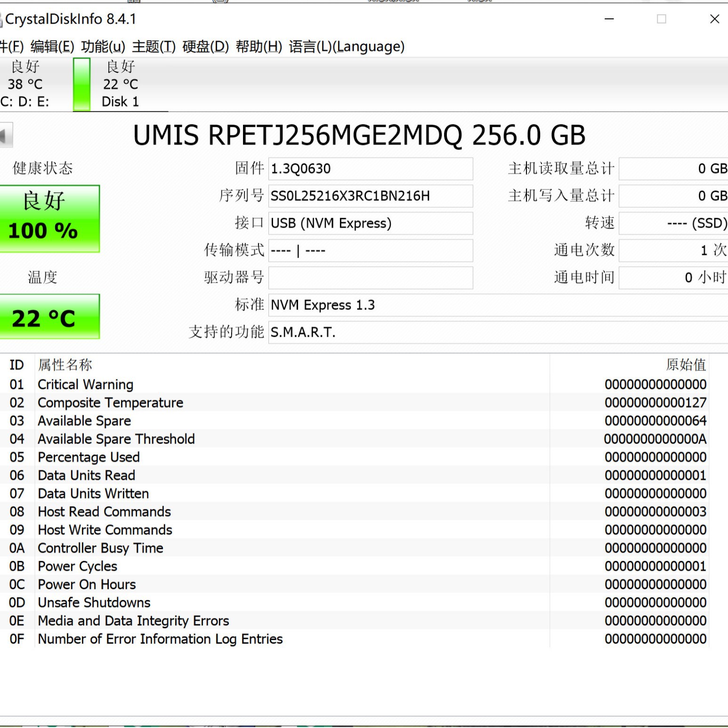Click the disk title UMIS RPETJ256MGE2MDQ 256.0 GB

[359, 136]
